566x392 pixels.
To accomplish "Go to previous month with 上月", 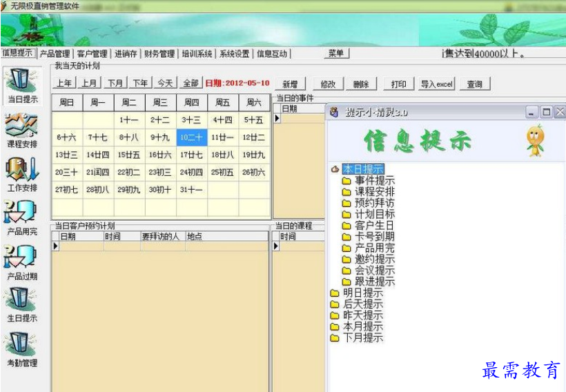I will [89, 84].
